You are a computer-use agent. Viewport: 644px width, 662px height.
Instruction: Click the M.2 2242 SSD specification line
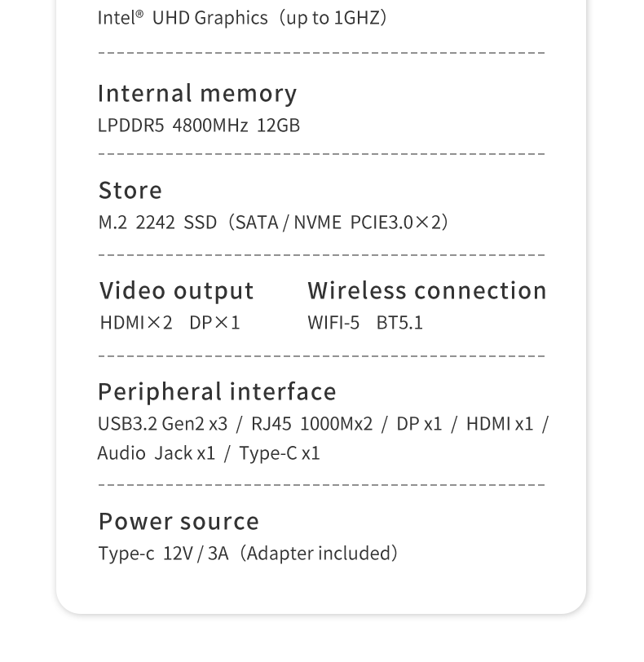[273, 222]
